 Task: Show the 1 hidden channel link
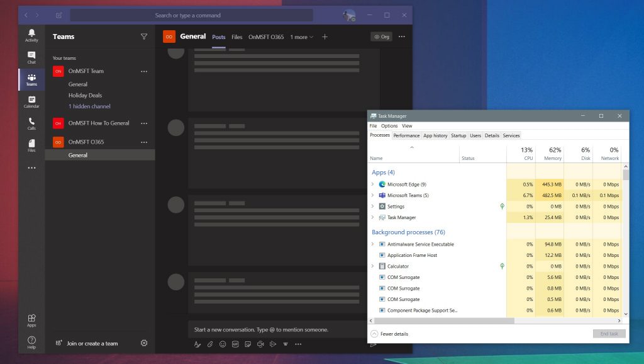[89, 106]
